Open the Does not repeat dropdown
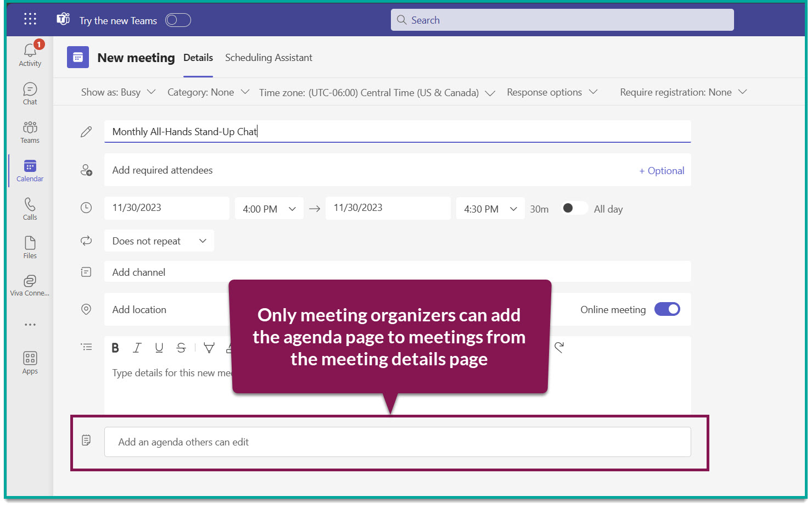812x507 pixels. [159, 241]
